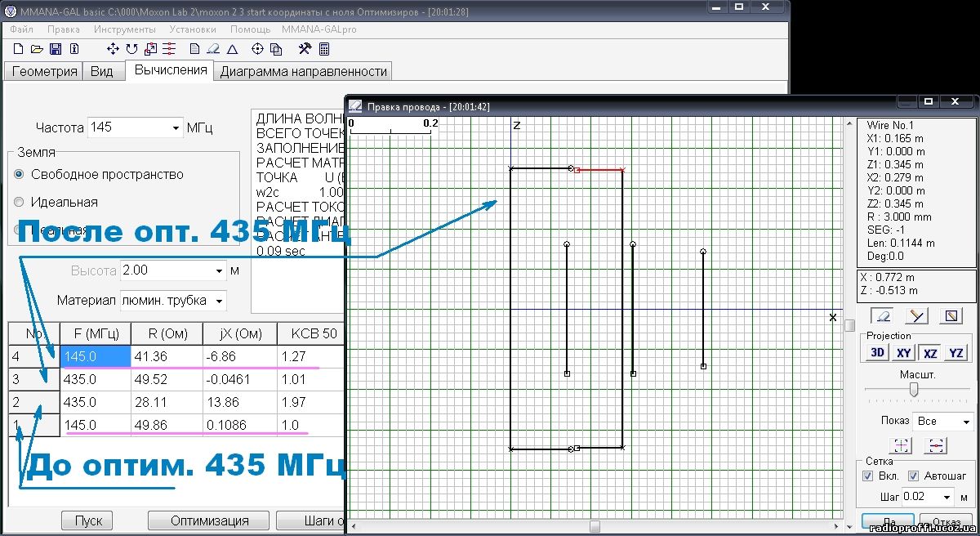
Task: Open the file info icon in the toolbar
Action: 74,49
